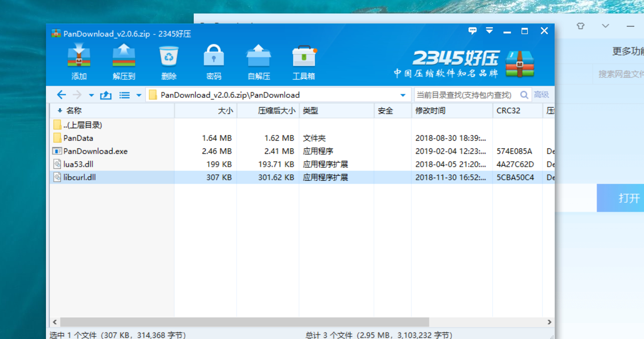The height and width of the screenshot is (339, 644).
Task: Click the horizontal scrollbar right arrow
Action: [549, 322]
